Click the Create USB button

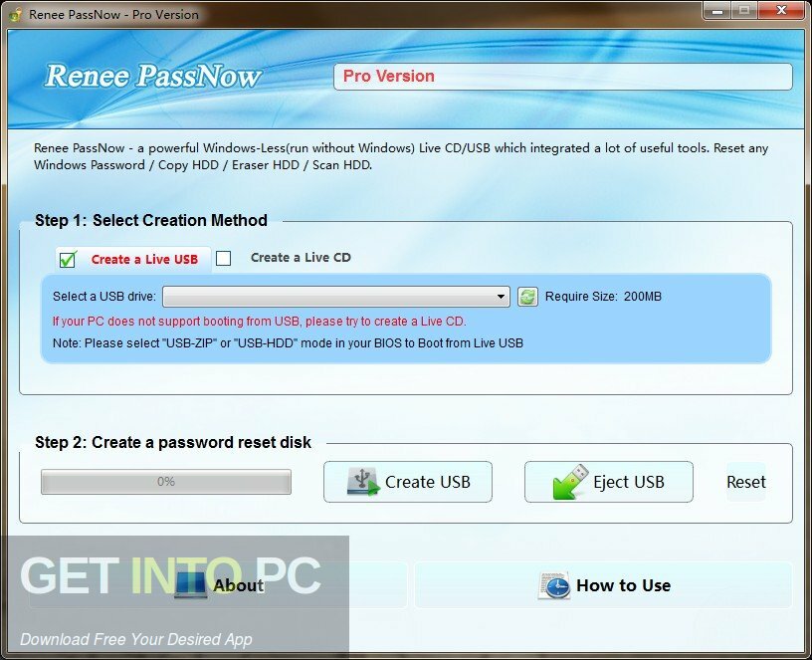point(408,482)
